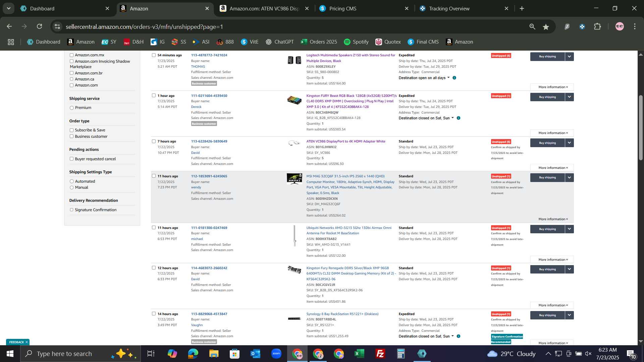Open Excel from the taskbar

pos(359,354)
